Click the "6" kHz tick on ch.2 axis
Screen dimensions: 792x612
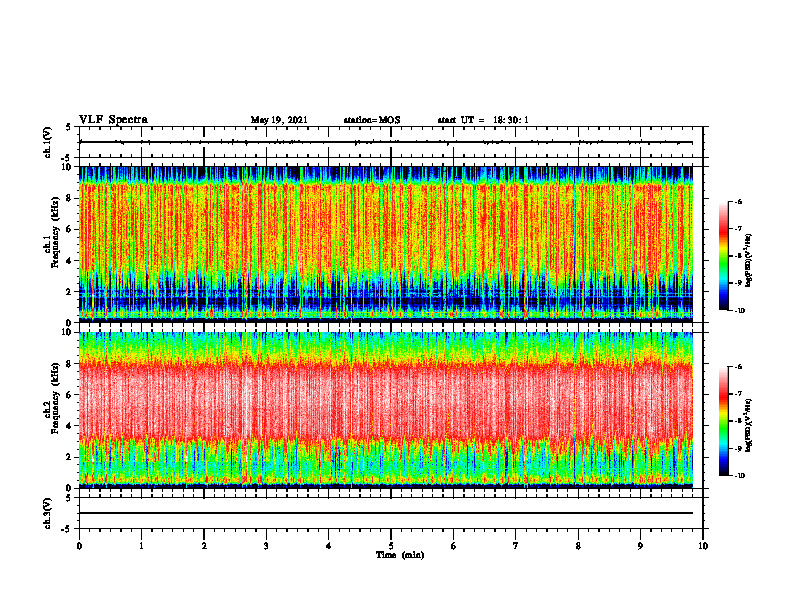[69, 394]
